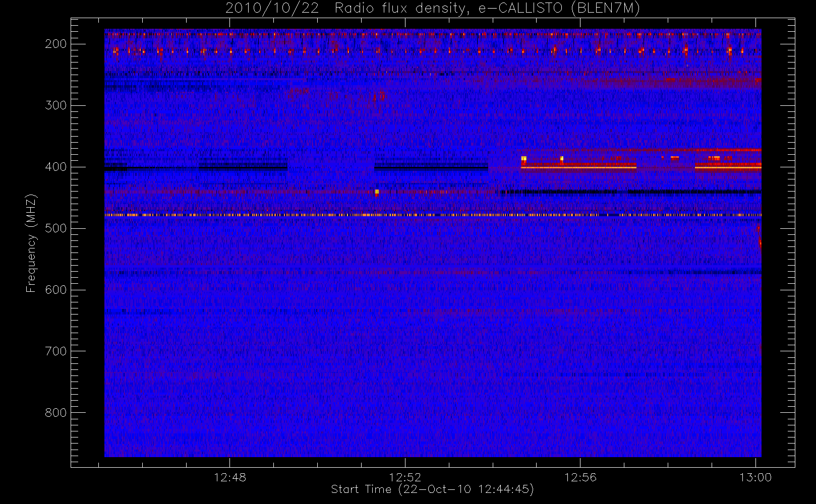
Task: Select the '300' frequency axis label
Action: (x=55, y=105)
